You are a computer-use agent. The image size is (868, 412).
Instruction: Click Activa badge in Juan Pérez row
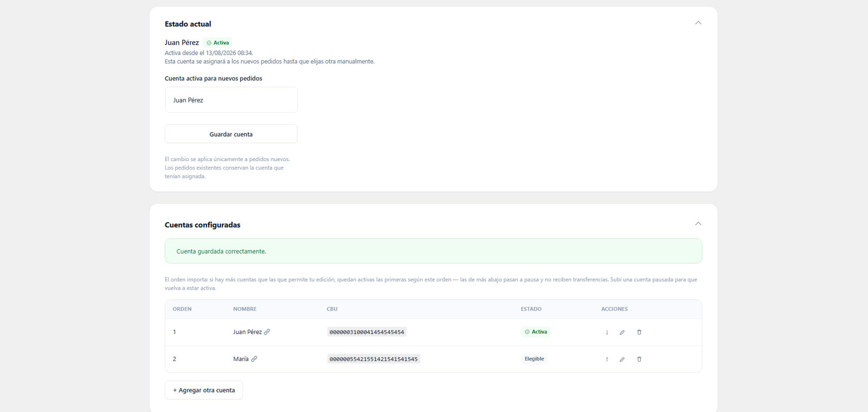[x=535, y=332]
